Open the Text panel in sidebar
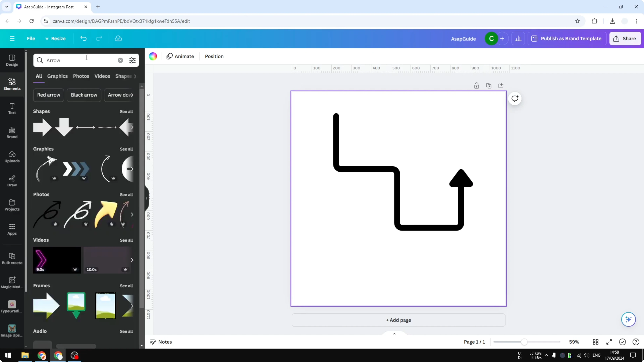This screenshot has height=362, width=644. pyautogui.click(x=12, y=108)
